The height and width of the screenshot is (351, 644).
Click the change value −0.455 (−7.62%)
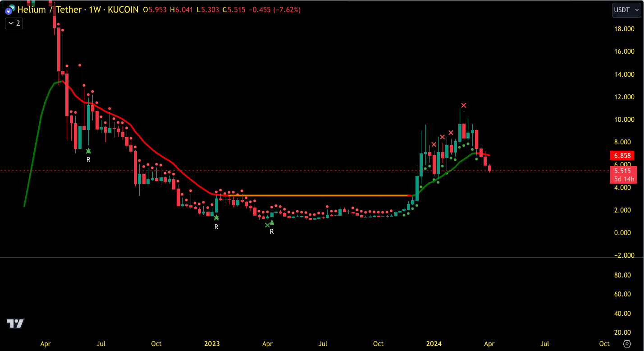coord(274,9)
